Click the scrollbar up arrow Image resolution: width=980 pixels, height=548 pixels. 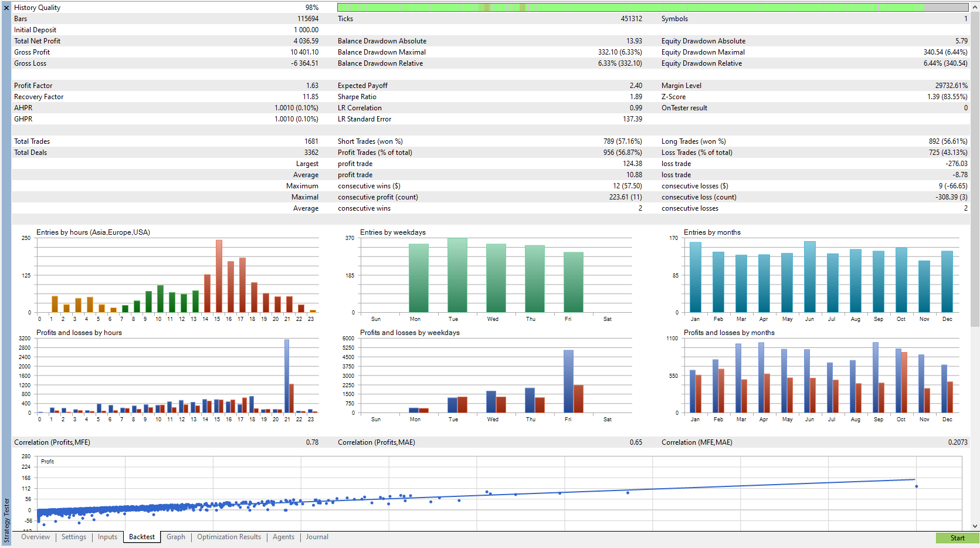point(975,6)
